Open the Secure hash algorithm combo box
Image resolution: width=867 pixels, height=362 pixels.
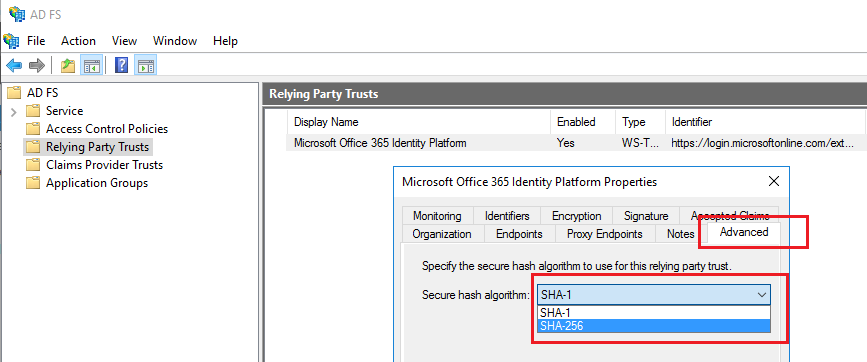(x=654, y=295)
